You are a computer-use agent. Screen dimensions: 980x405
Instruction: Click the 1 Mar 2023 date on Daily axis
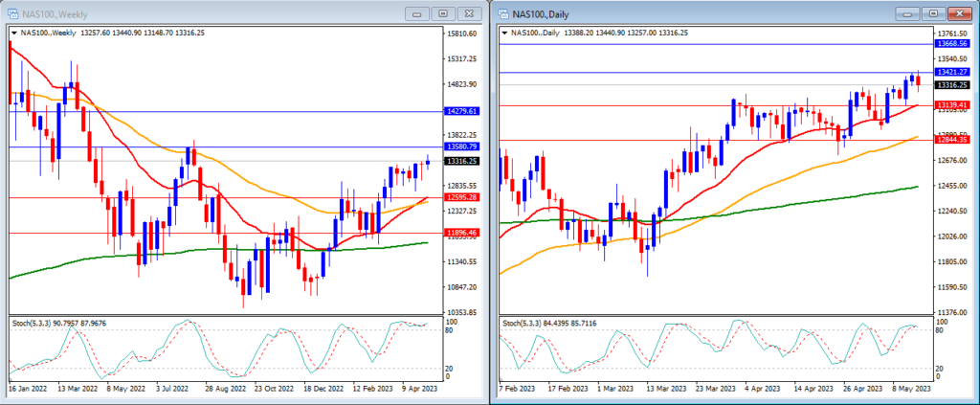pos(617,388)
